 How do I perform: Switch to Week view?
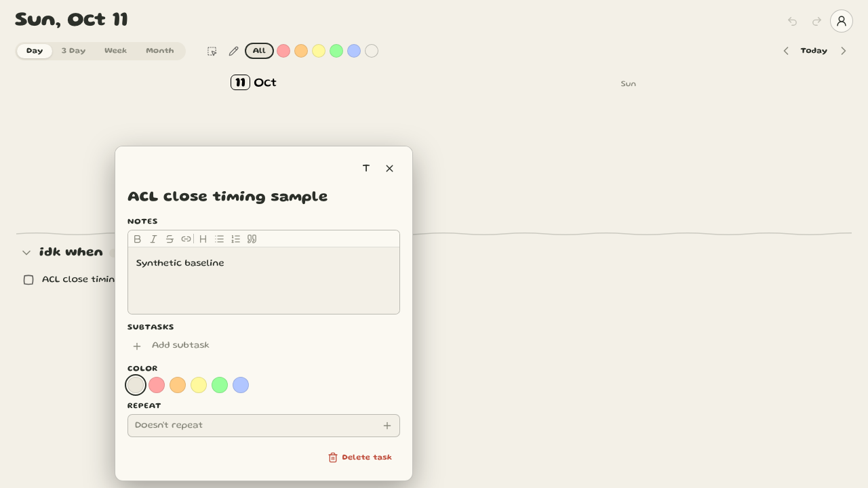(x=115, y=51)
